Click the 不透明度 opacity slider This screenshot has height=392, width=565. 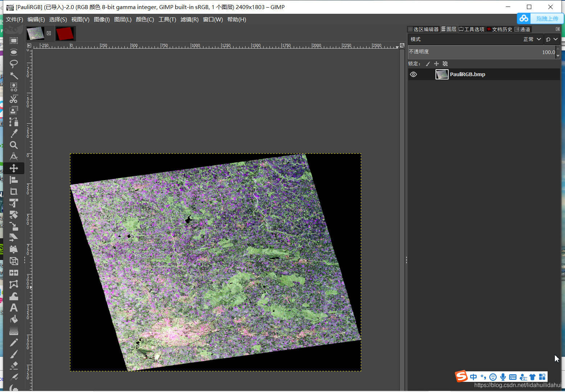[x=482, y=52]
